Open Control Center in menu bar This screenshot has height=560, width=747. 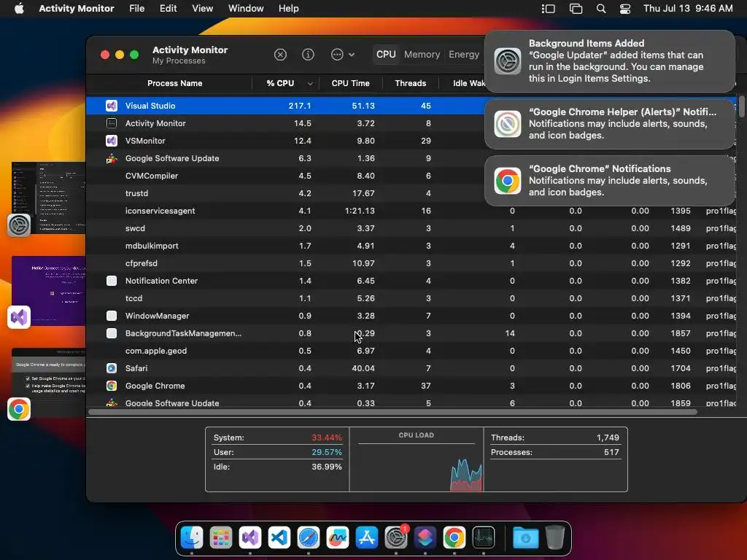click(625, 9)
